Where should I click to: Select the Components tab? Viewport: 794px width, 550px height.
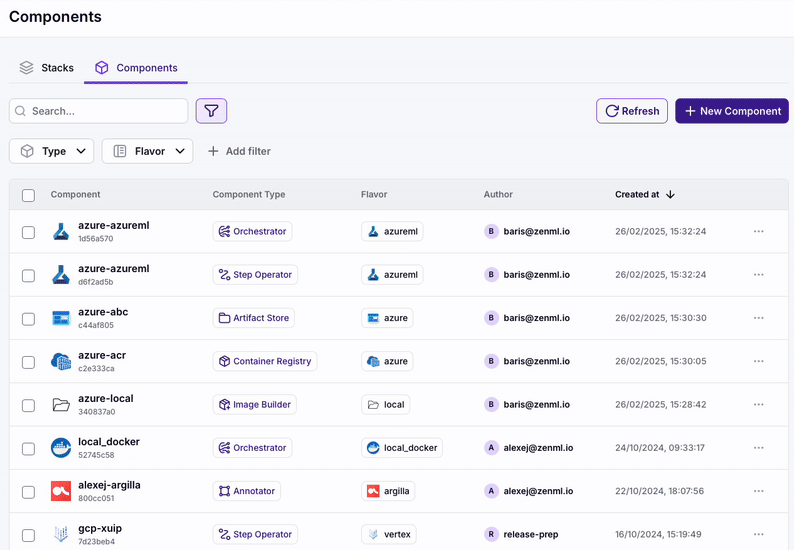[x=135, y=68]
